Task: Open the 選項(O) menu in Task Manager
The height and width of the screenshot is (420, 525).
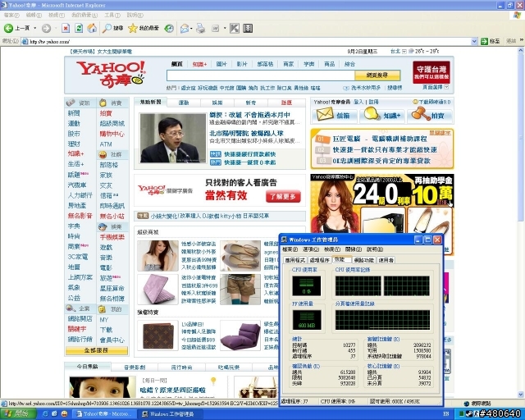Action: click(310, 249)
